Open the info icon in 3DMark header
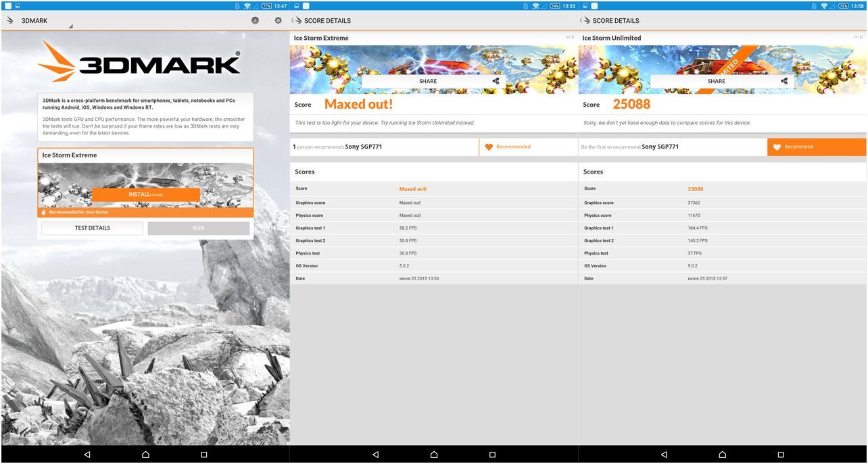The width and height of the screenshot is (868, 464). 255,20
